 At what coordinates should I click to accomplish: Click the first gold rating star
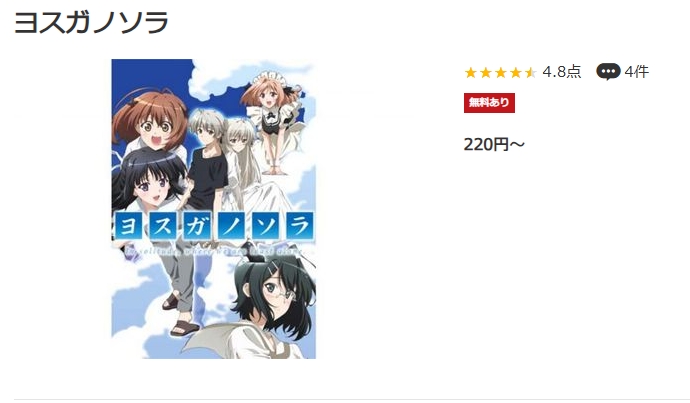point(470,72)
